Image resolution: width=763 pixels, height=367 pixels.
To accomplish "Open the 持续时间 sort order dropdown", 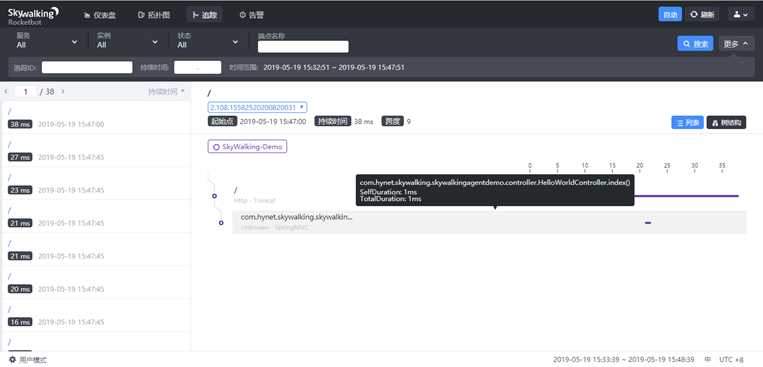I will coord(166,92).
